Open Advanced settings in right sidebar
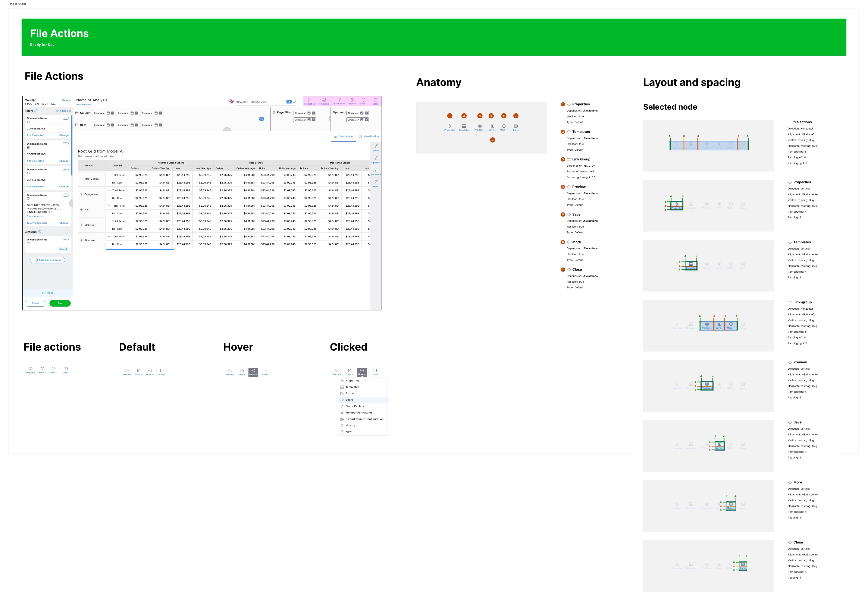The height and width of the screenshot is (614, 868). click(x=375, y=171)
